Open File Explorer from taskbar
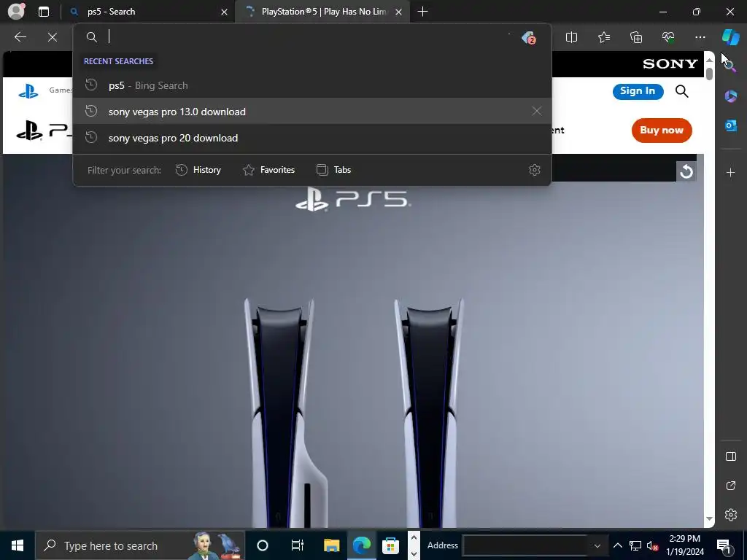 click(331, 545)
